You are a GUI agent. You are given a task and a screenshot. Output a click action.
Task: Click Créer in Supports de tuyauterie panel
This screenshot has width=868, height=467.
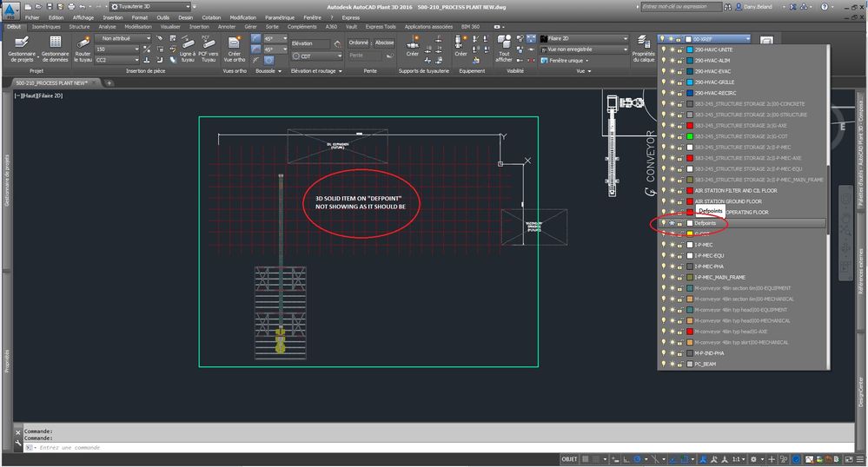click(x=413, y=46)
